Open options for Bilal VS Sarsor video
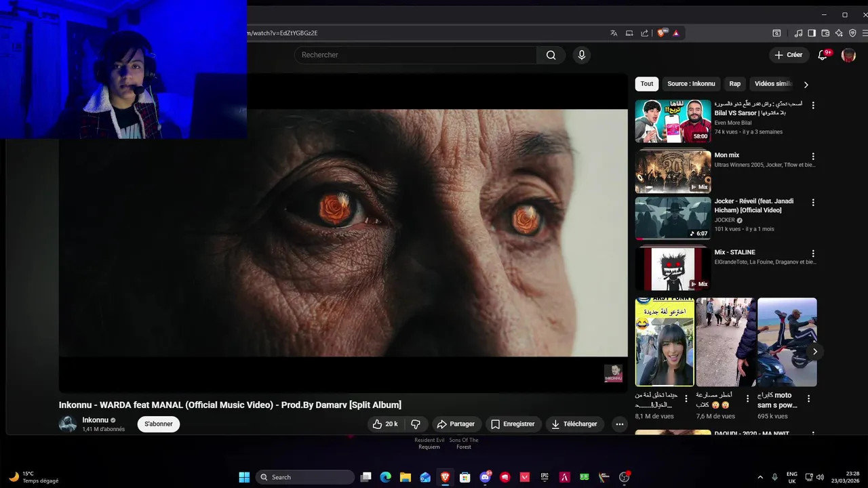The width and height of the screenshot is (868, 488). pyautogui.click(x=813, y=105)
